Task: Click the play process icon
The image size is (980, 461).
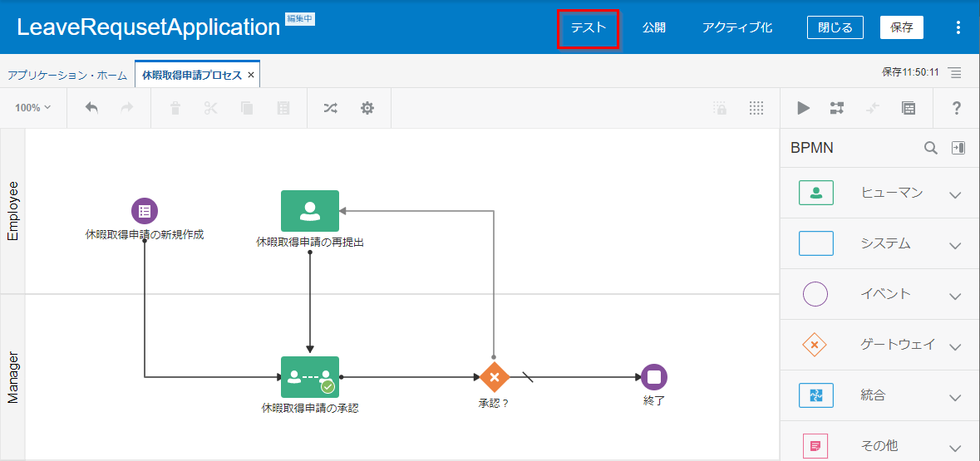Action: tap(803, 108)
